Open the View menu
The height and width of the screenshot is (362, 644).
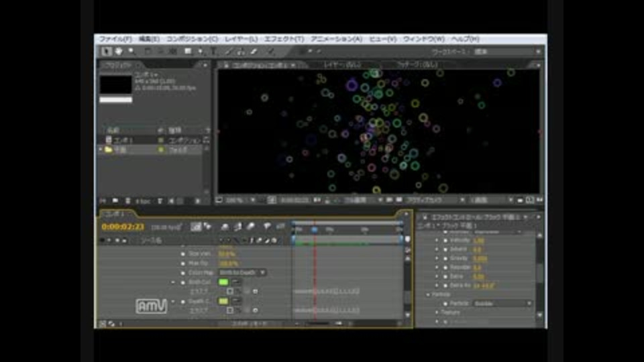click(383, 39)
